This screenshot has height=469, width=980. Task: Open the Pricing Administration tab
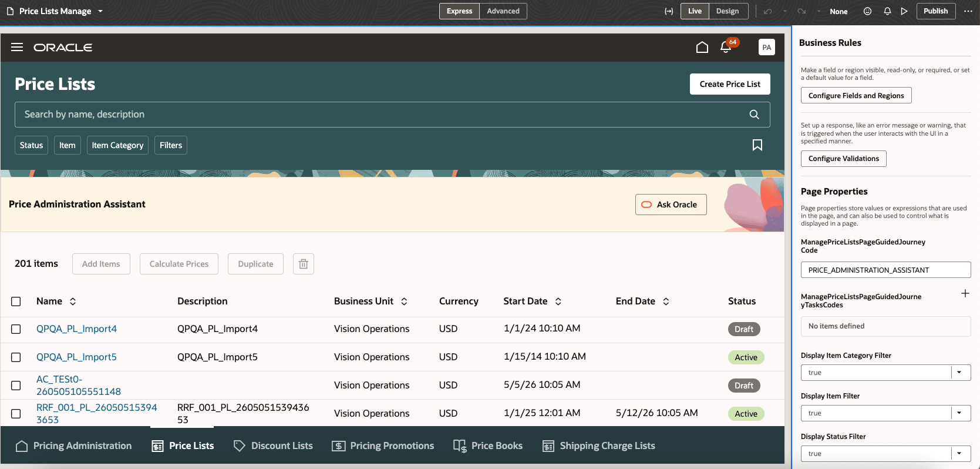(74, 446)
